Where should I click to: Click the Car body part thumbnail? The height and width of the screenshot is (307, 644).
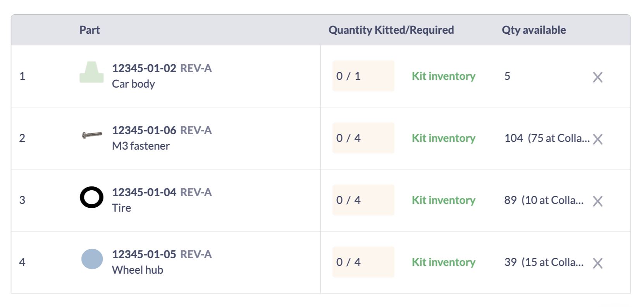(91, 72)
